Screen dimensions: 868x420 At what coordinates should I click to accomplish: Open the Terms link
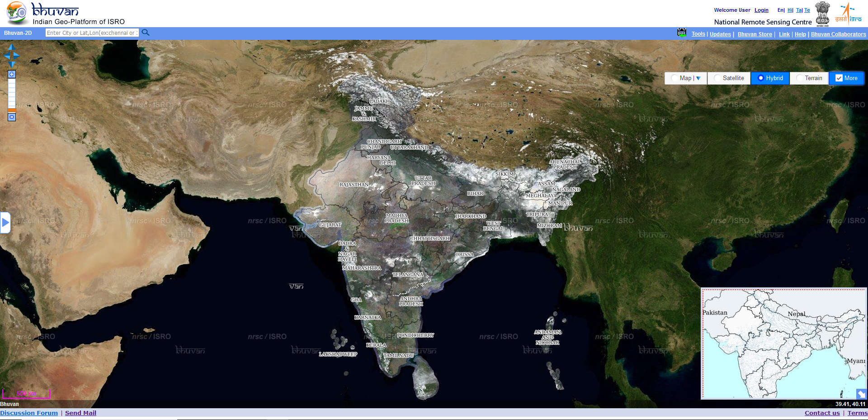pos(857,413)
